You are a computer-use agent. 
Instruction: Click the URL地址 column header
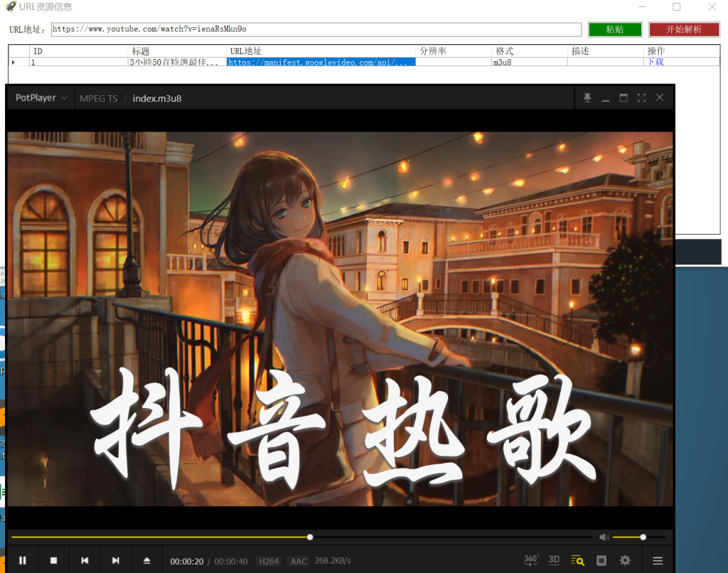click(x=321, y=51)
